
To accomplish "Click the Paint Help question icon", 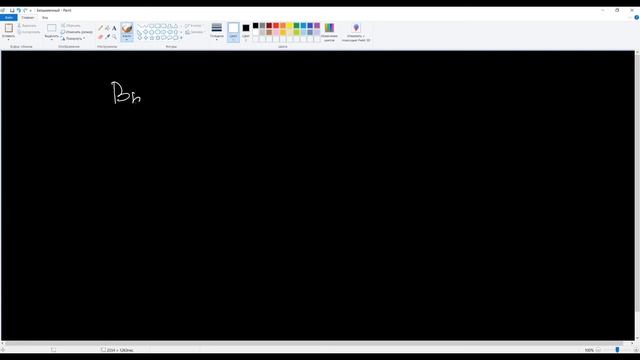I will point(636,18).
